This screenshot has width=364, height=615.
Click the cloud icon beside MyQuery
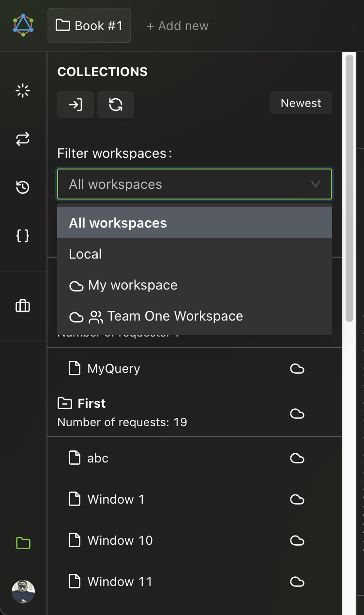pyautogui.click(x=297, y=369)
